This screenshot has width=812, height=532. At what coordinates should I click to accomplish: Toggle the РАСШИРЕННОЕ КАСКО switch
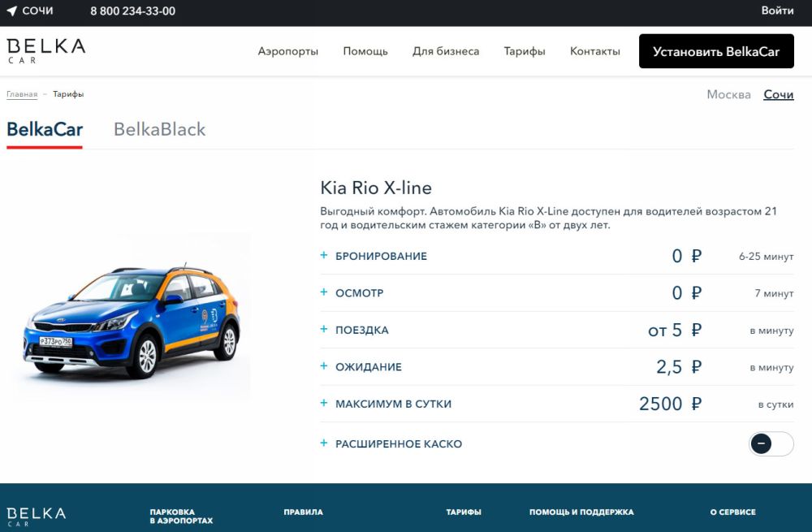771,444
